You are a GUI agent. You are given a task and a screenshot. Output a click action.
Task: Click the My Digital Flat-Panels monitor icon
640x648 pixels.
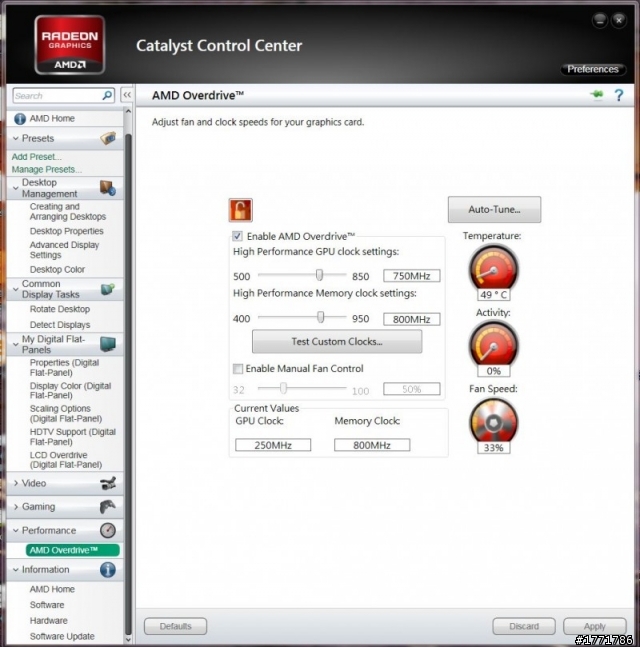click(108, 344)
